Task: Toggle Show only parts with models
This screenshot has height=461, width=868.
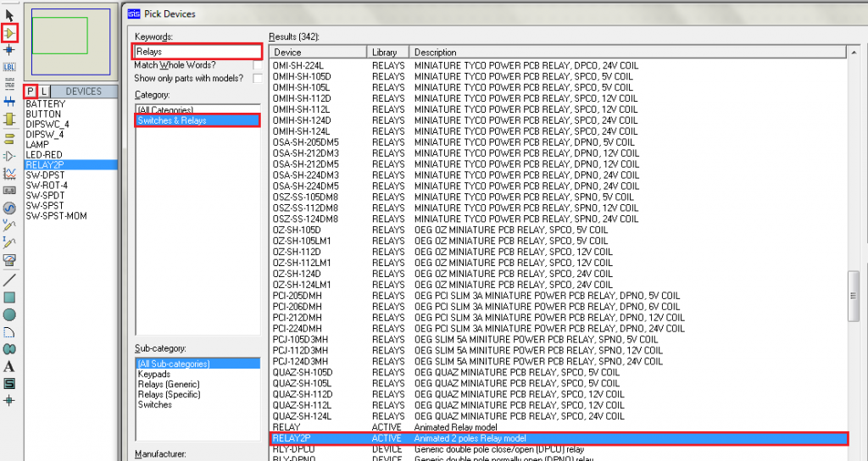Action: [x=257, y=79]
